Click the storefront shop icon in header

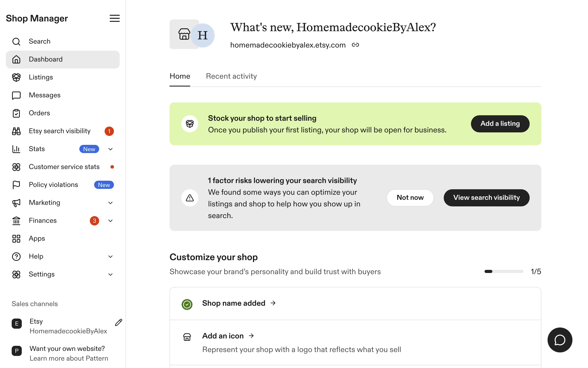(184, 34)
